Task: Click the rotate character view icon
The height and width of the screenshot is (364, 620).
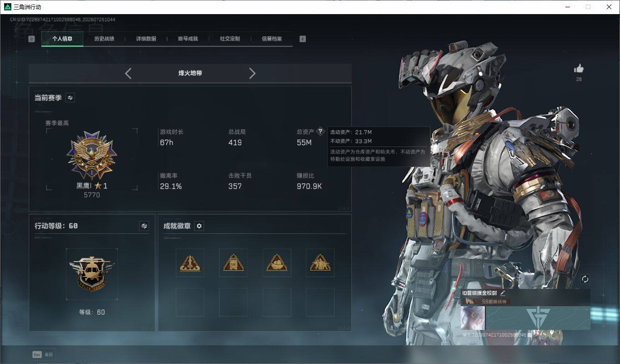Action: [585, 279]
